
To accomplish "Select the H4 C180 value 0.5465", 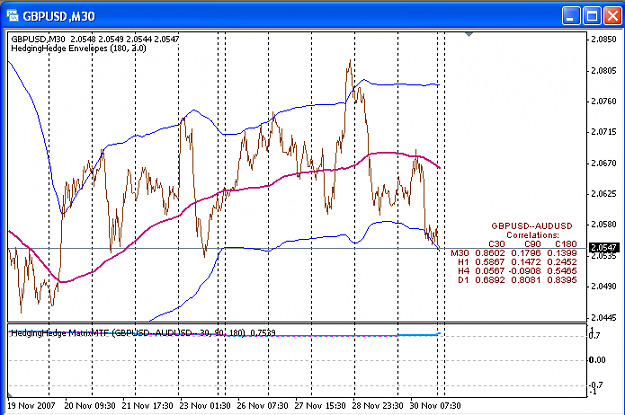I will click(562, 271).
